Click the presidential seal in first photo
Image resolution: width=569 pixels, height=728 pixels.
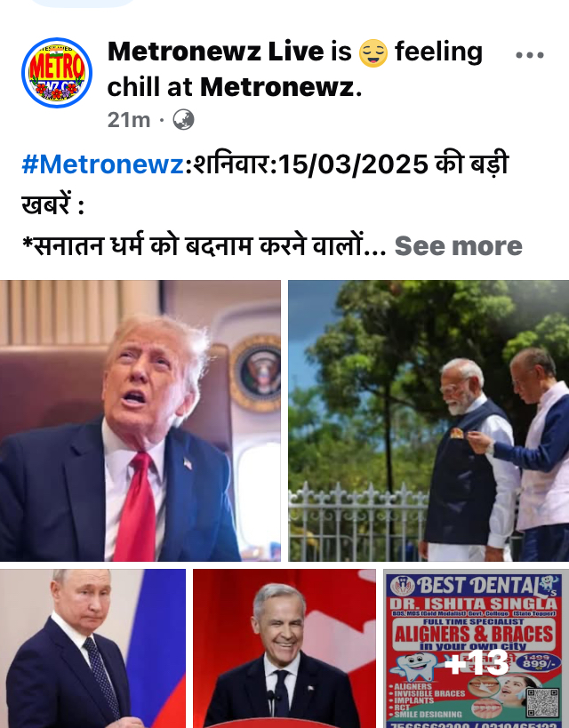[255, 373]
